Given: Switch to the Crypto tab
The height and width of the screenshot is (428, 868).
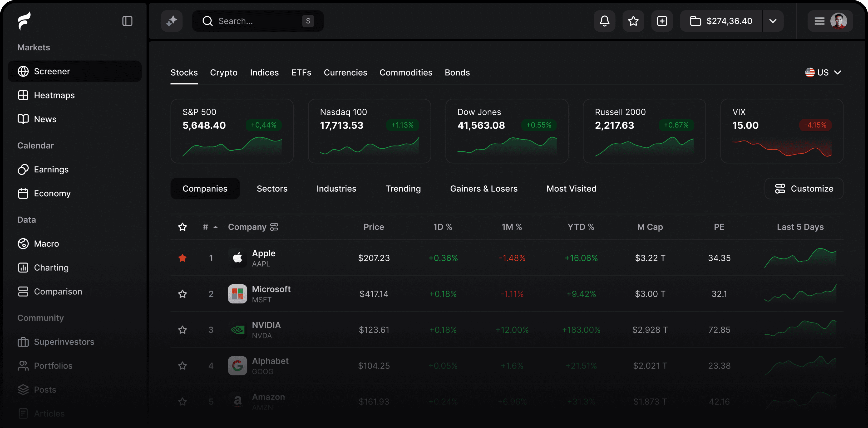Looking at the screenshot, I should tap(223, 72).
